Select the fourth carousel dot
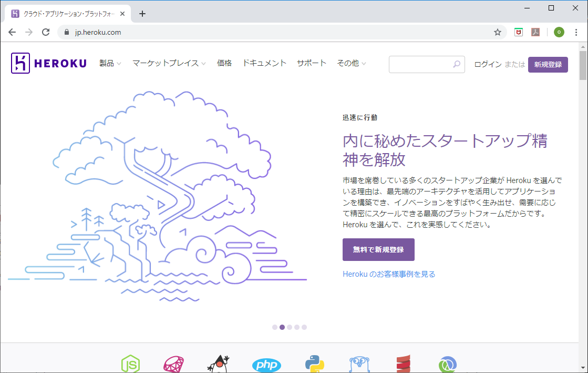 (x=296, y=327)
